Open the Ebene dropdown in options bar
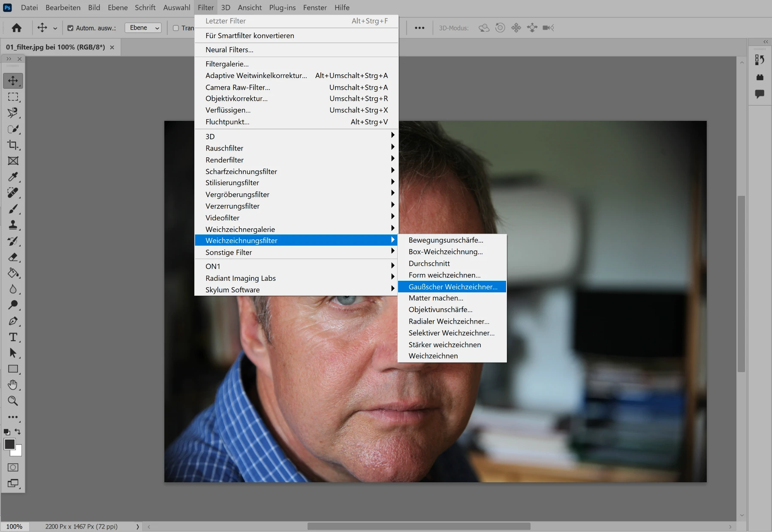The height and width of the screenshot is (532, 772). point(143,28)
